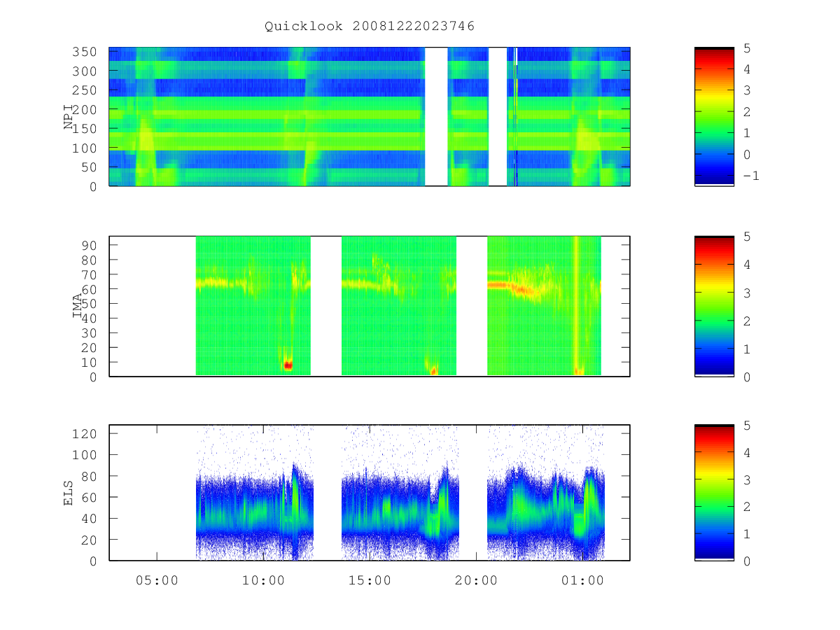Image resolution: width=840 pixels, height=630 pixels.
Task: Select the IMA y-axis label
Action: [78, 306]
